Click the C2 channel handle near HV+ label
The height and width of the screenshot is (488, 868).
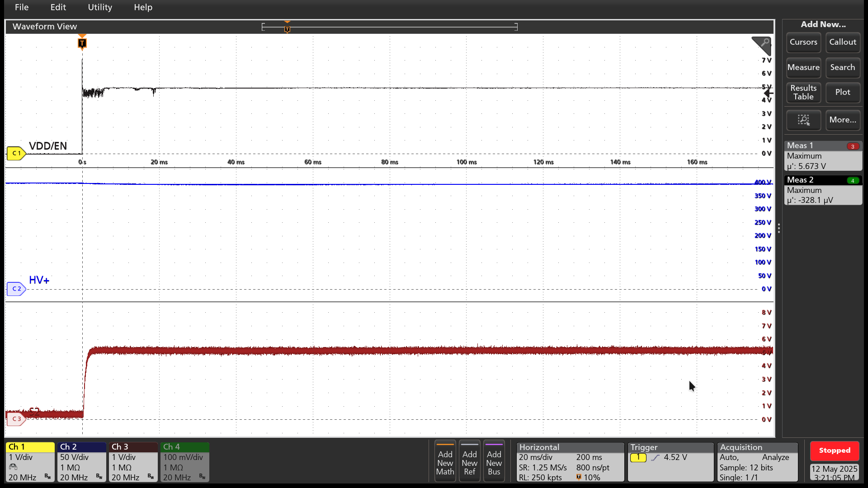16,289
